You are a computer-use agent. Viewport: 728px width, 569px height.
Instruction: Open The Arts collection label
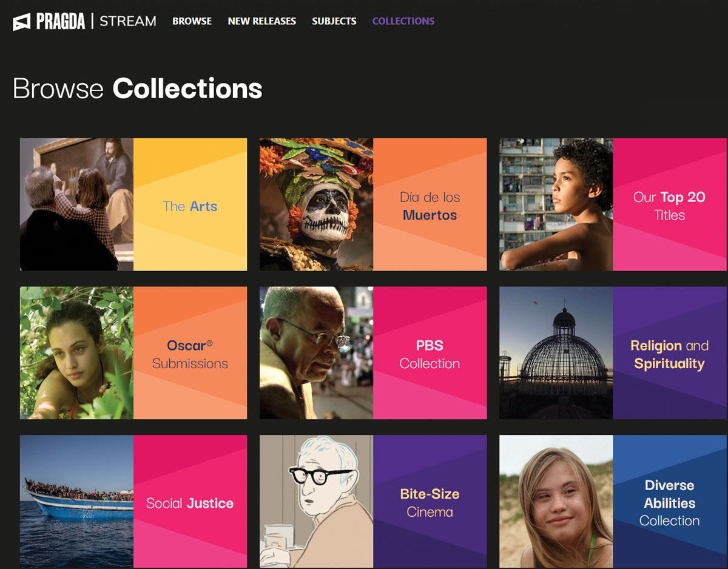point(190,206)
